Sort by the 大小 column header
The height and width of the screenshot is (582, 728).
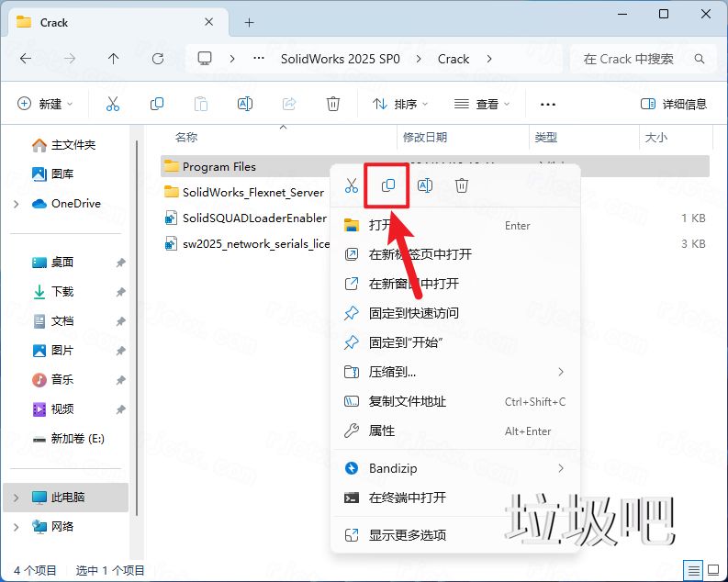(x=656, y=138)
